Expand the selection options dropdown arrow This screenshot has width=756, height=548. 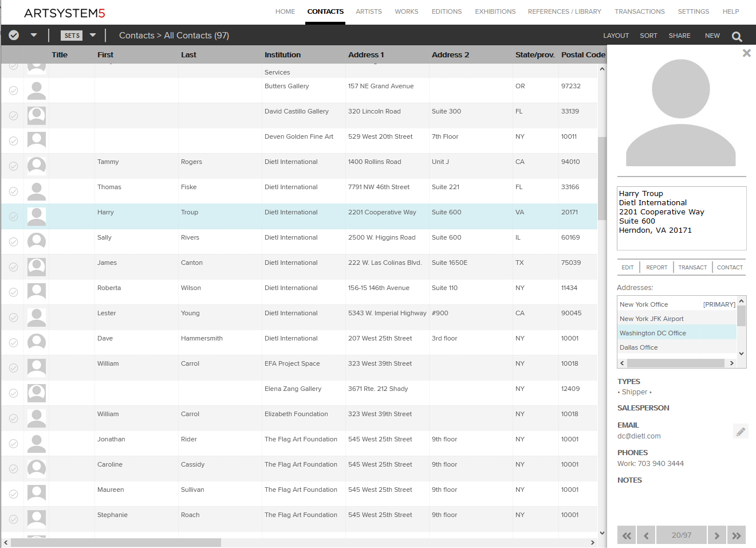point(34,36)
